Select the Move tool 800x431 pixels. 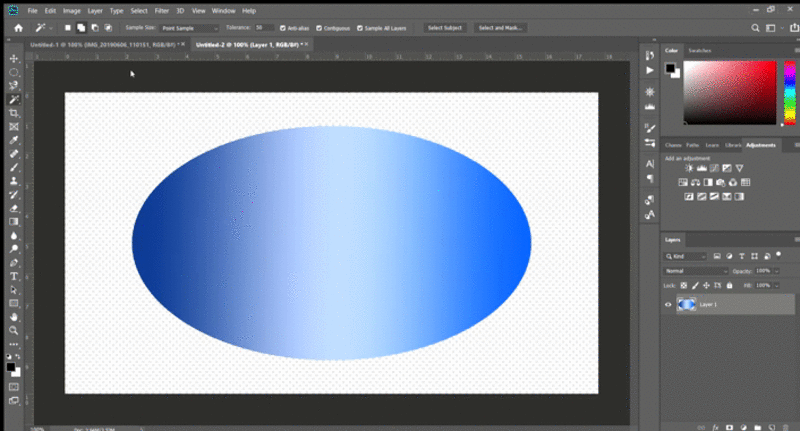click(x=14, y=59)
